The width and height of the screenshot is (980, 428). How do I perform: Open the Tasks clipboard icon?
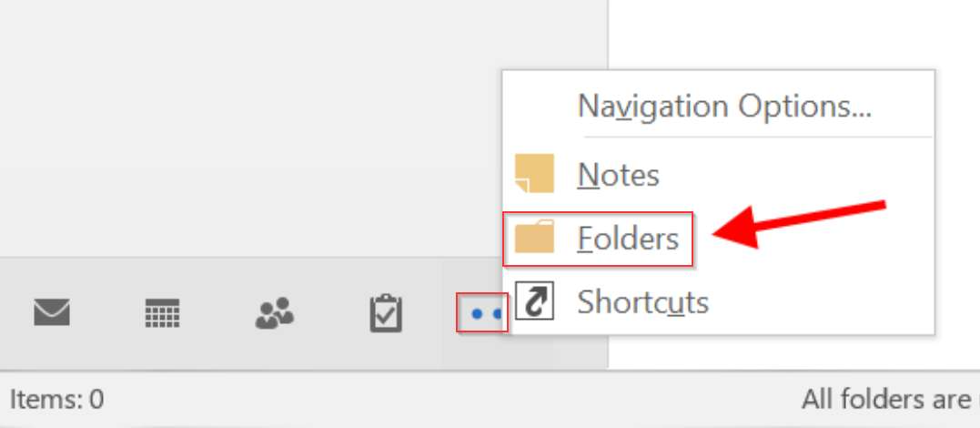[x=386, y=313]
